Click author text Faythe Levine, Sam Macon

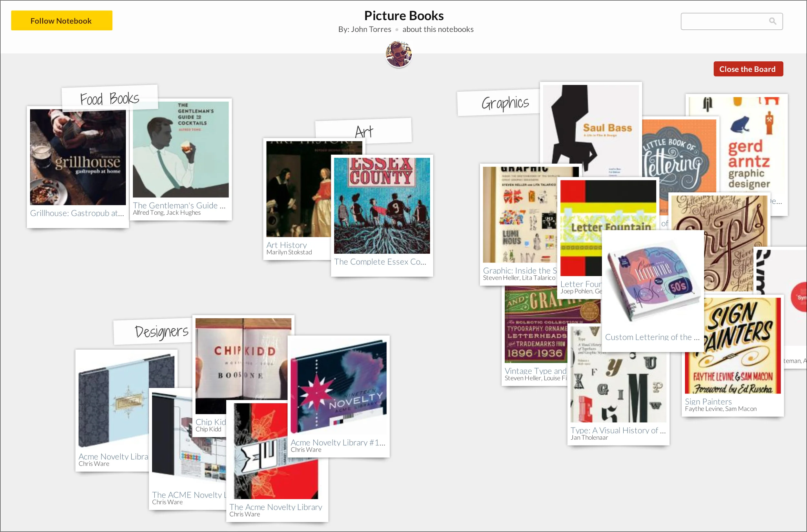click(720, 409)
